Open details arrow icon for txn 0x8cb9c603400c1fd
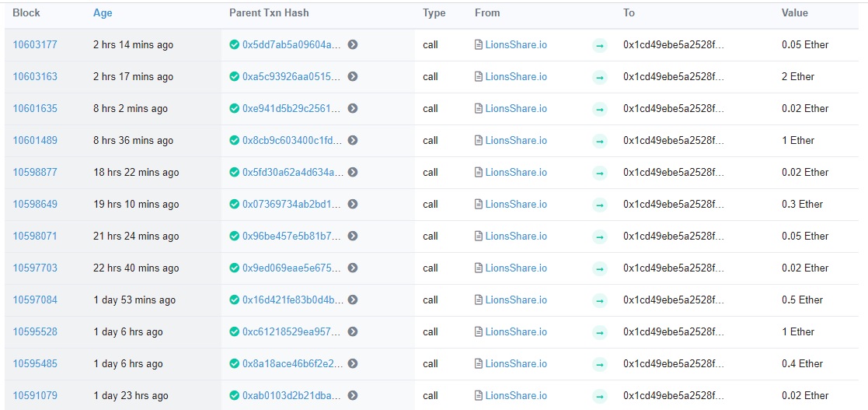Image resolution: width=868 pixels, height=410 pixels. [x=353, y=141]
